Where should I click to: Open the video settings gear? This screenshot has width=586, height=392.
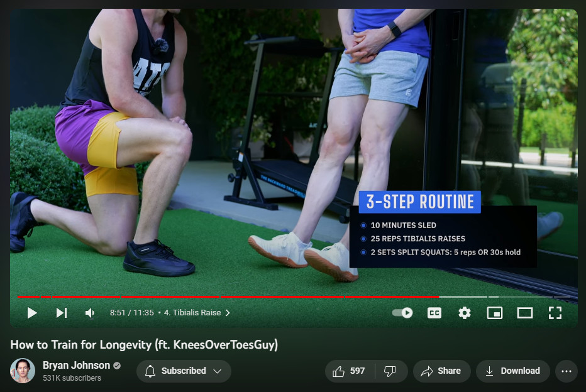(465, 313)
